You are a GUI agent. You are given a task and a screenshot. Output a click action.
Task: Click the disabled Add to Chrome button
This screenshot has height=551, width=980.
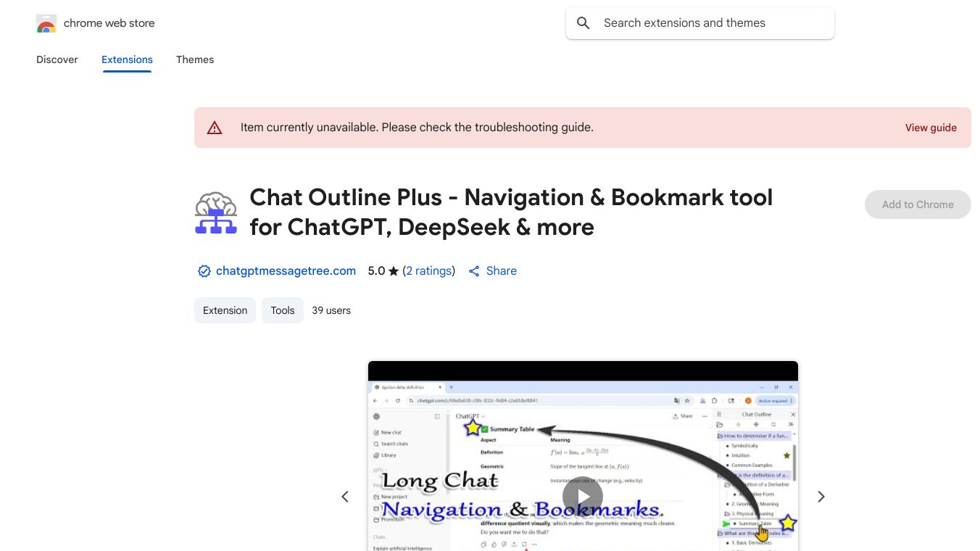tap(918, 204)
